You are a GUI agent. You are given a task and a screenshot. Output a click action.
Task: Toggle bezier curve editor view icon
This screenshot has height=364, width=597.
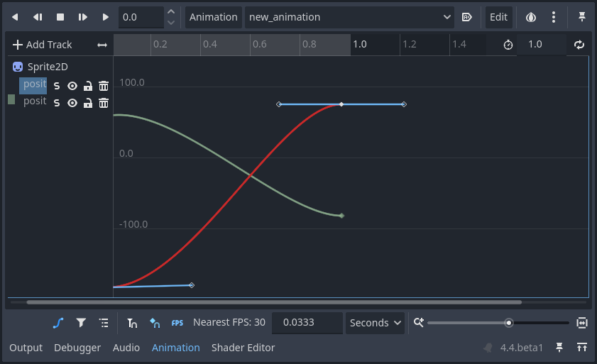point(58,324)
